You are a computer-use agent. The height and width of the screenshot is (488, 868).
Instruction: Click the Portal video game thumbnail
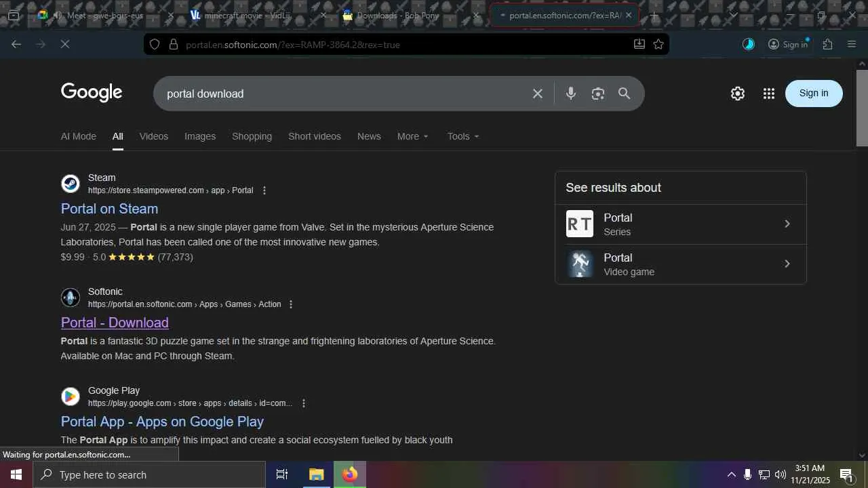[580, 264]
